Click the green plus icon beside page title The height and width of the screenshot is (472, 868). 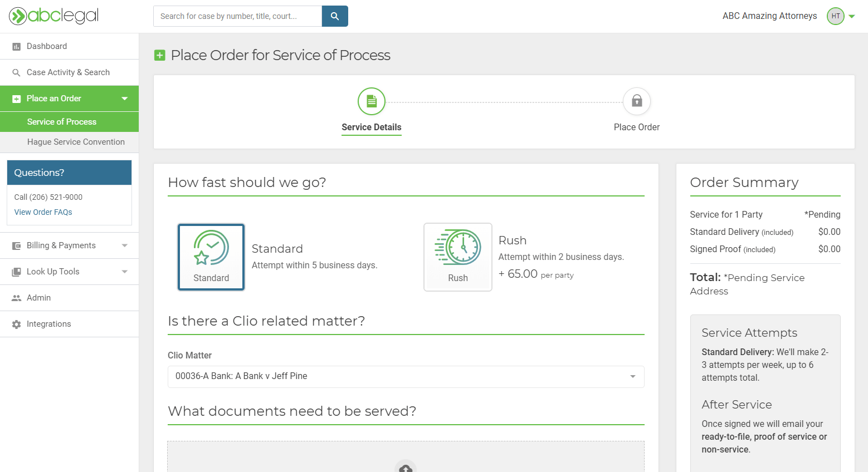pos(160,55)
